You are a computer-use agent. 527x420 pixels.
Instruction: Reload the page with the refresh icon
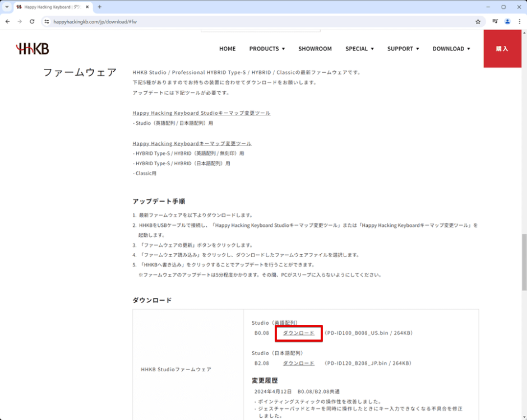[32, 21]
